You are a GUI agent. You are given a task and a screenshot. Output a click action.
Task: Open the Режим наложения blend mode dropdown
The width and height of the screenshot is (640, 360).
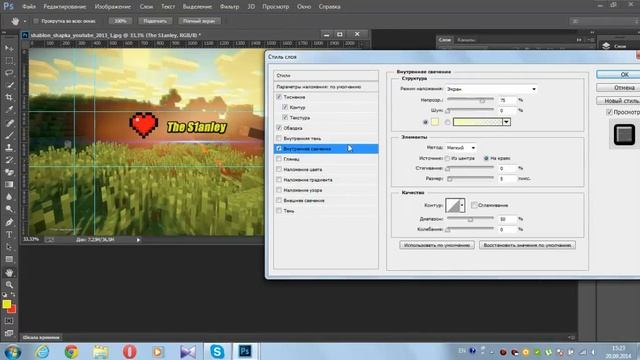491,89
